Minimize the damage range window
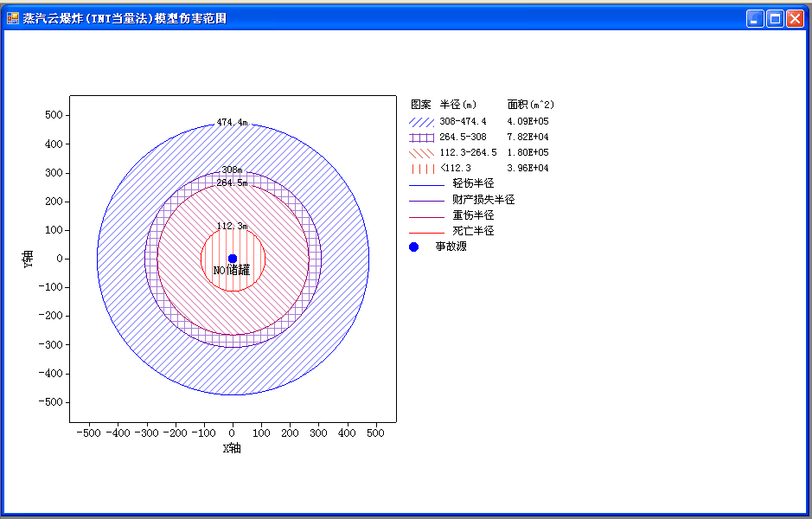The image size is (812, 519). coord(755,19)
